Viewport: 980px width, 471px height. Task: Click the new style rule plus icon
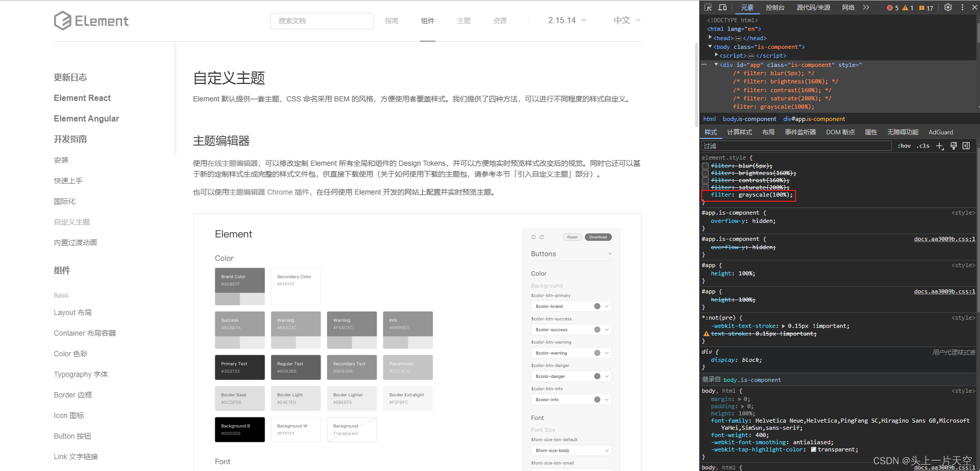tap(940, 146)
